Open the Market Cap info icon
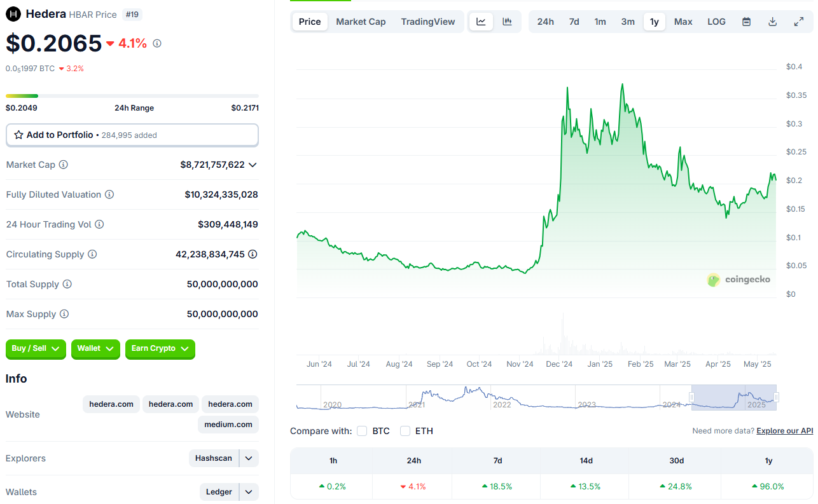The width and height of the screenshot is (818, 504). (x=64, y=165)
